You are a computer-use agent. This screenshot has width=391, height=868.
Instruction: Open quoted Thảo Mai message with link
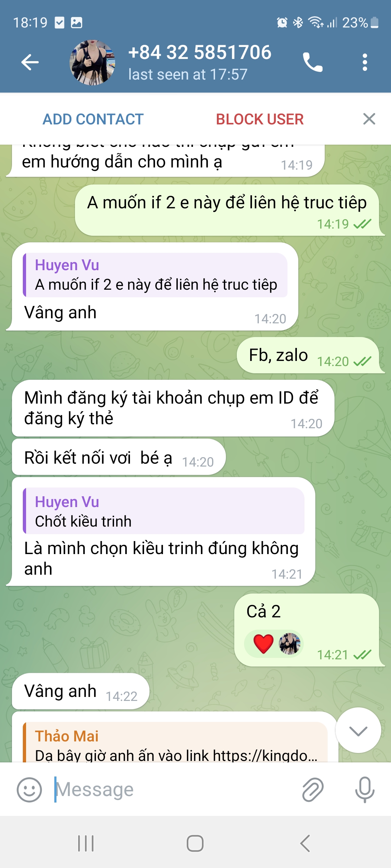pos(175,742)
